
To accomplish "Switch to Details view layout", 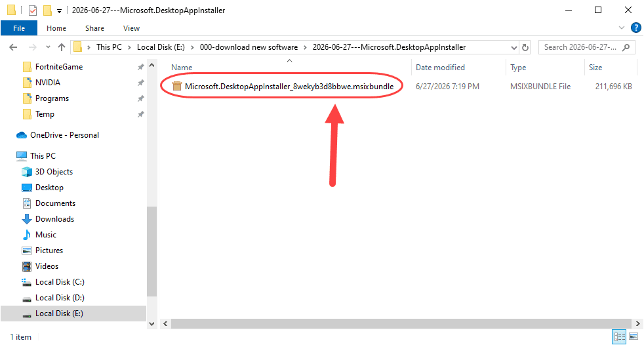I will tap(619, 336).
